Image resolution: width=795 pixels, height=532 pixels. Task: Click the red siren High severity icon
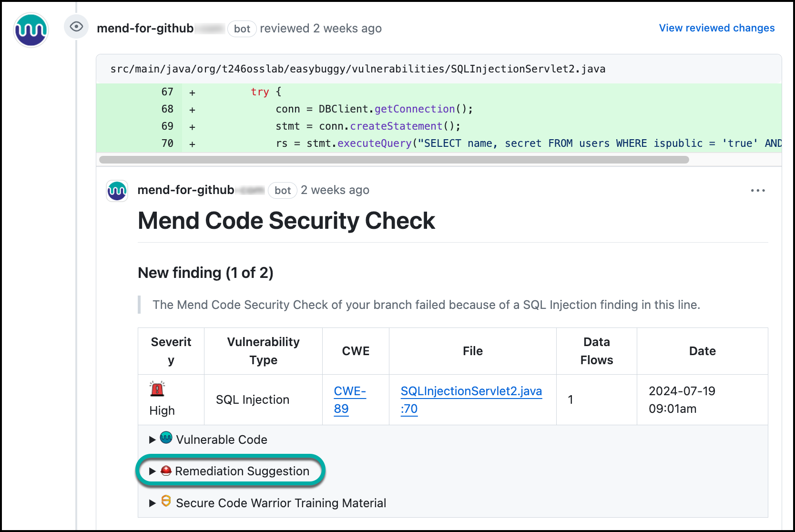point(157,389)
